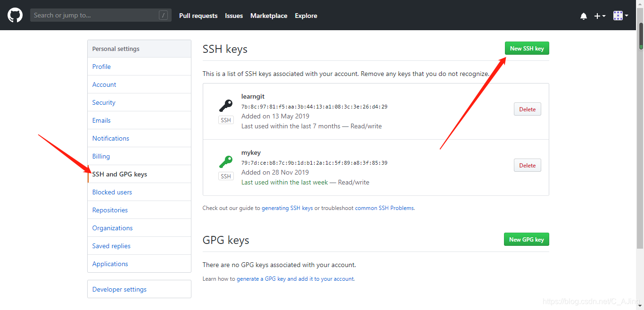644x310 pixels.
Task: Expand the caret next to the plus icon
Action: click(x=603, y=16)
